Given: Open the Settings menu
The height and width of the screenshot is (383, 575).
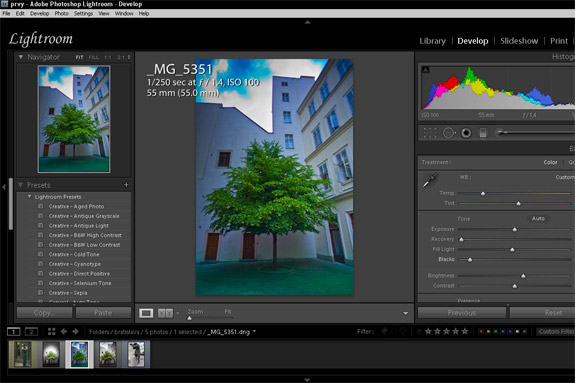Looking at the screenshot, I should point(83,14).
